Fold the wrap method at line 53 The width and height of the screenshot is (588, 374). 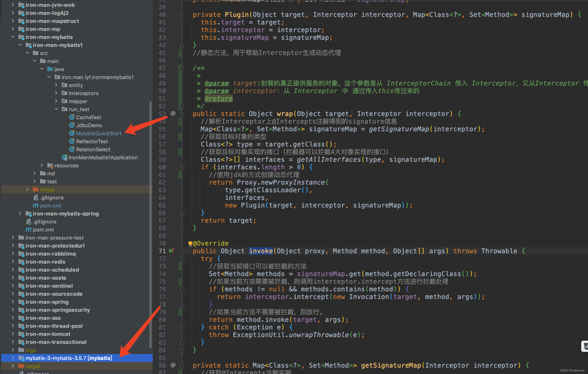click(182, 114)
